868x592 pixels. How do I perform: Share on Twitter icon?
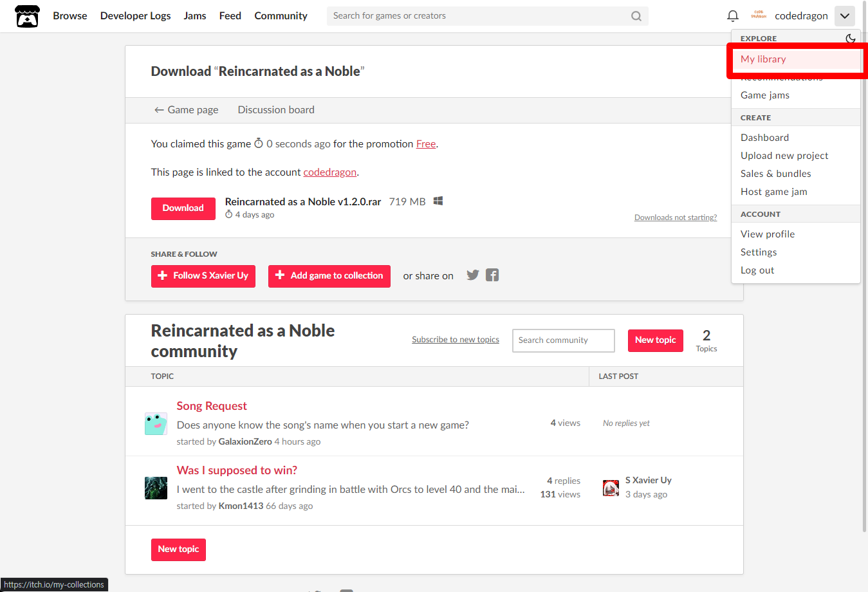click(473, 275)
